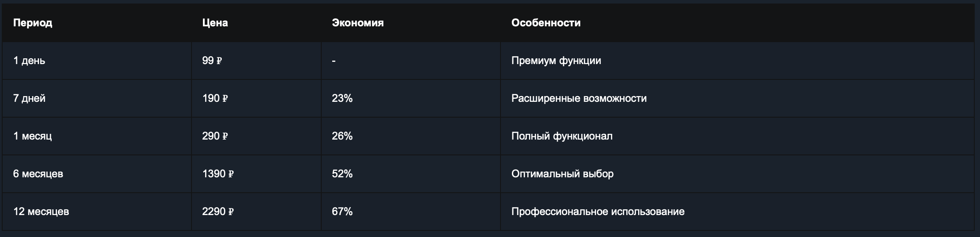This screenshot has width=980, height=237.
Task: Click the Оптимальный выбор feature text
Action: [x=562, y=174]
